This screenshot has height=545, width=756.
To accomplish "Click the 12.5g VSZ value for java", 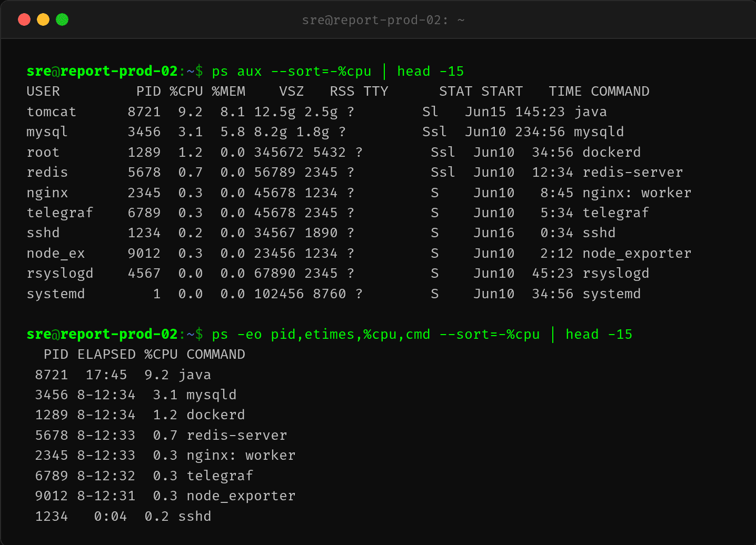I will point(275,112).
